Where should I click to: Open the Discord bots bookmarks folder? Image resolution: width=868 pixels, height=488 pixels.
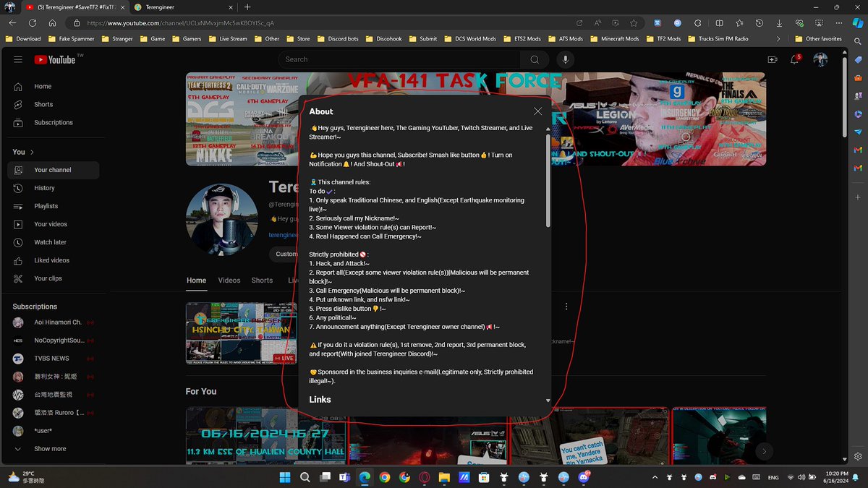(337, 38)
